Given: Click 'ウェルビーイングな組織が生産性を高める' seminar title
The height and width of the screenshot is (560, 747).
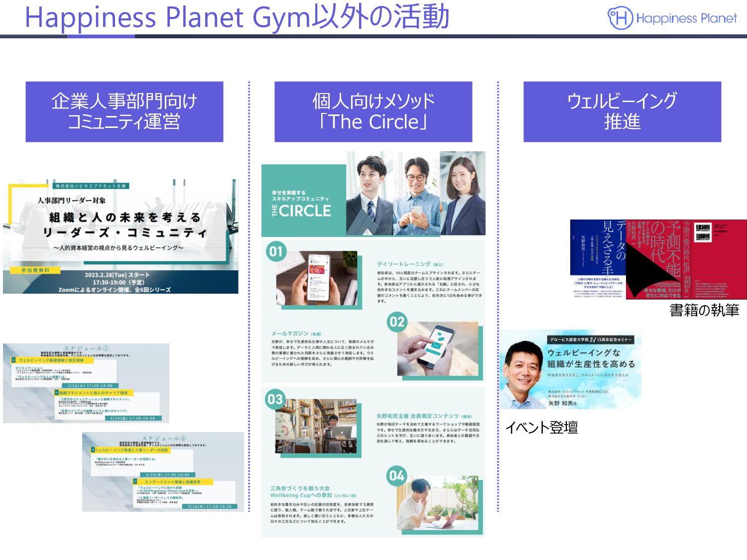Looking at the screenshot, I should coord(591,358).
